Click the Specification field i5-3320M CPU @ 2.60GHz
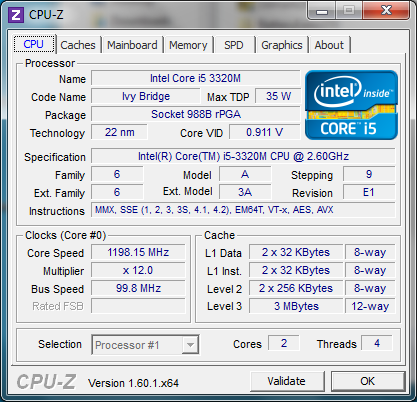 point(243,156)
